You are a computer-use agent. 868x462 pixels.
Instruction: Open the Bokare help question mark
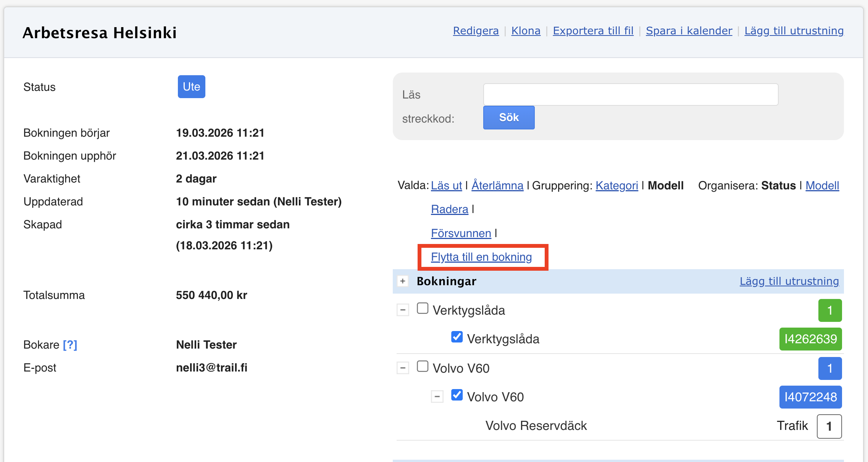tap(70, 345)
